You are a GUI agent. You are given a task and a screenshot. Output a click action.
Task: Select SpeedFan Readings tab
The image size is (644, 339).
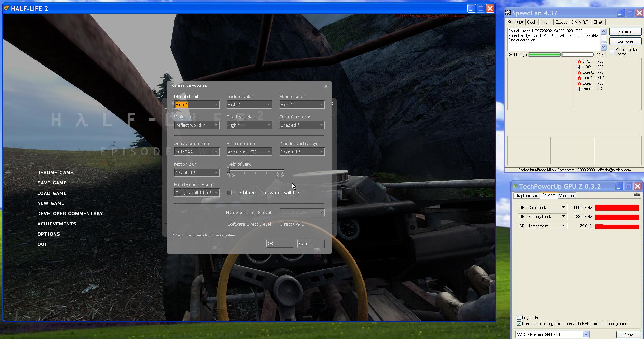(x=515, y=22)
